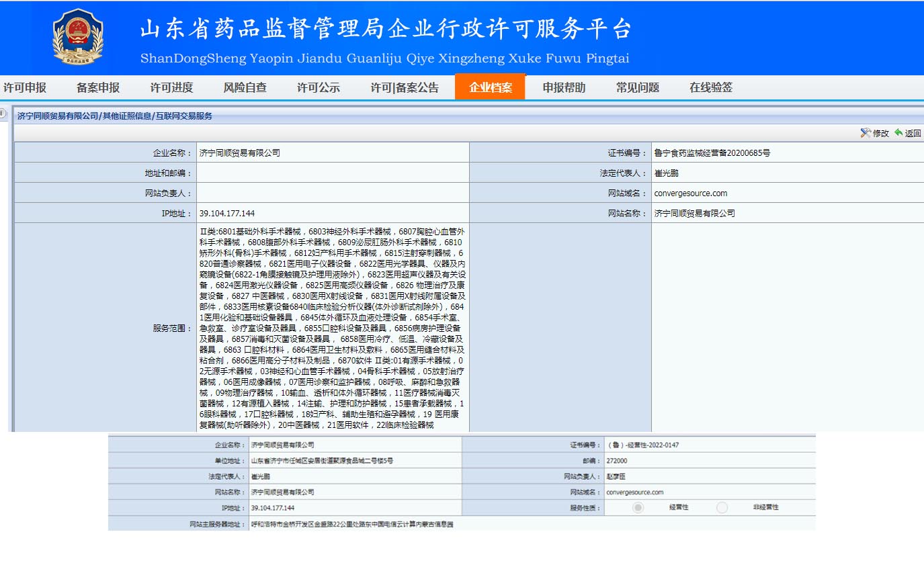The height and width of the screenshot is (571, 924).
Task: Click the empty 地址和邮编 field
Action: 333,173
